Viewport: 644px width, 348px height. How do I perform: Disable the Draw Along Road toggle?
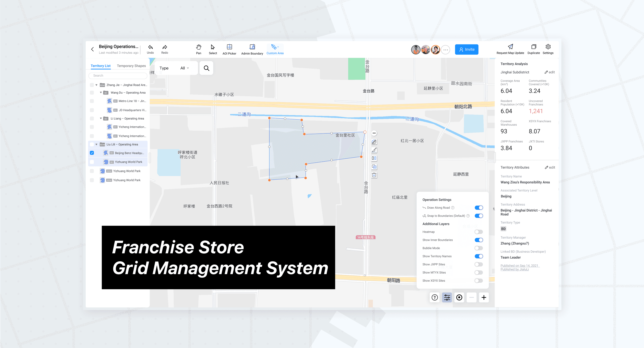(x=478, y=208)
